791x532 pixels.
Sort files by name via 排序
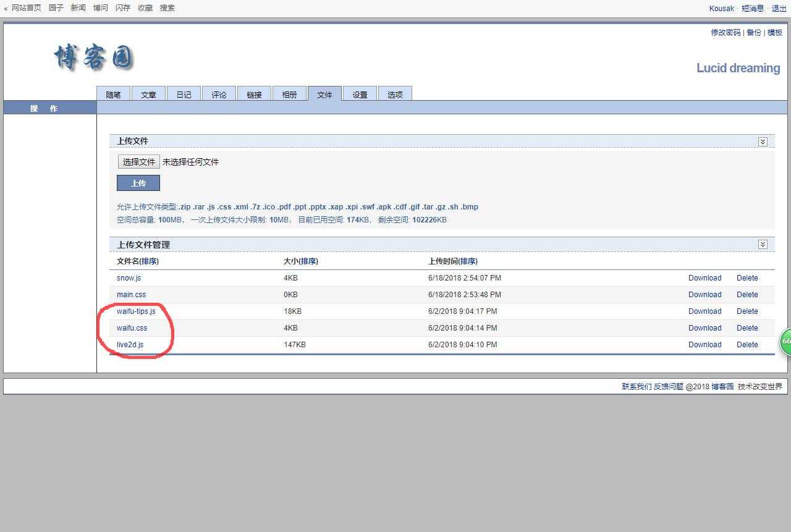(149, 261)
